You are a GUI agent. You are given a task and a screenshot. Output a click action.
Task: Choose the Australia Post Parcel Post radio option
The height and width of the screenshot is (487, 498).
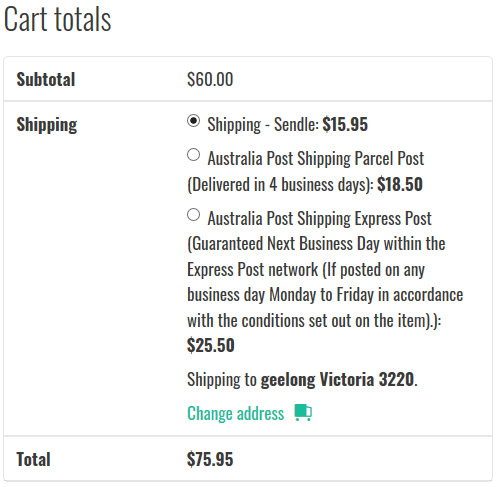click(x=193, y=155)
